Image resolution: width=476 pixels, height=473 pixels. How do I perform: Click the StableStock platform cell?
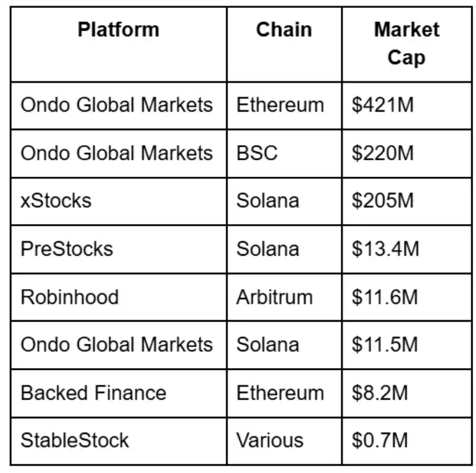tap(74, 440)
